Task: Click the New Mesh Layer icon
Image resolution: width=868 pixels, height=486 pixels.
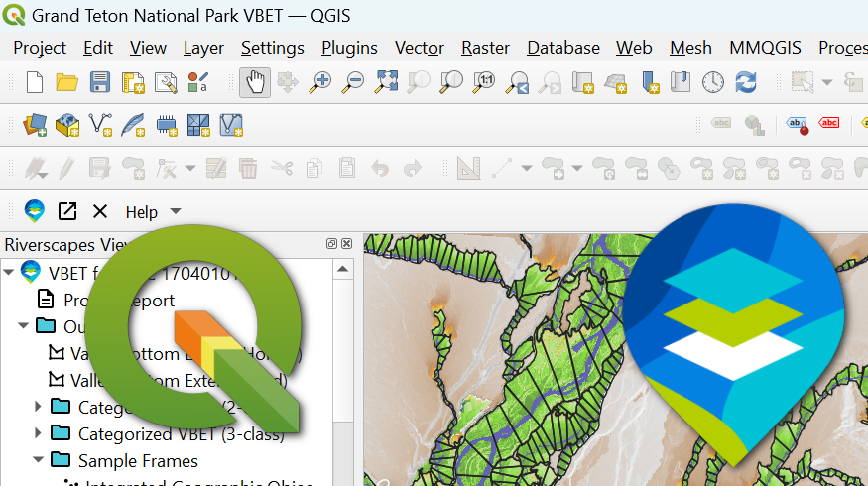Action: tap(198, 125)
